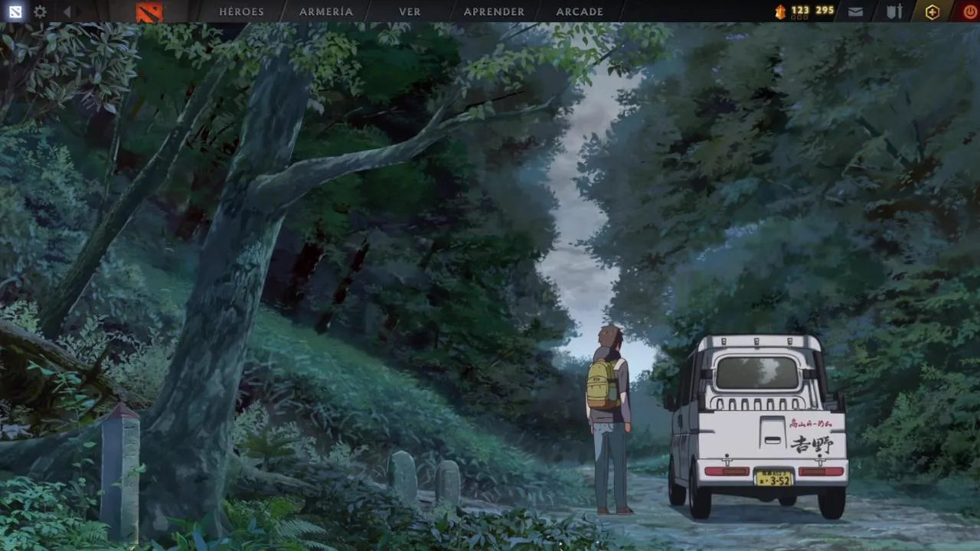
Task: Click the Dota 2 logo home button
Action: pos(149,11)
